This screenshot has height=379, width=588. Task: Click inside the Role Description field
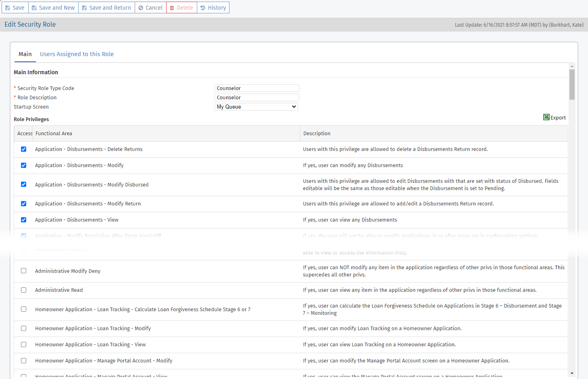256,97
